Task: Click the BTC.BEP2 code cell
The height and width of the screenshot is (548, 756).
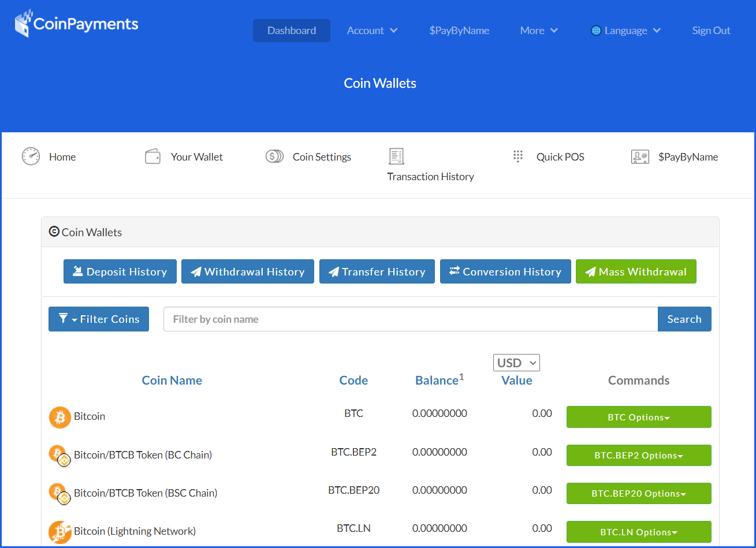Action: [x=353, y=452]
